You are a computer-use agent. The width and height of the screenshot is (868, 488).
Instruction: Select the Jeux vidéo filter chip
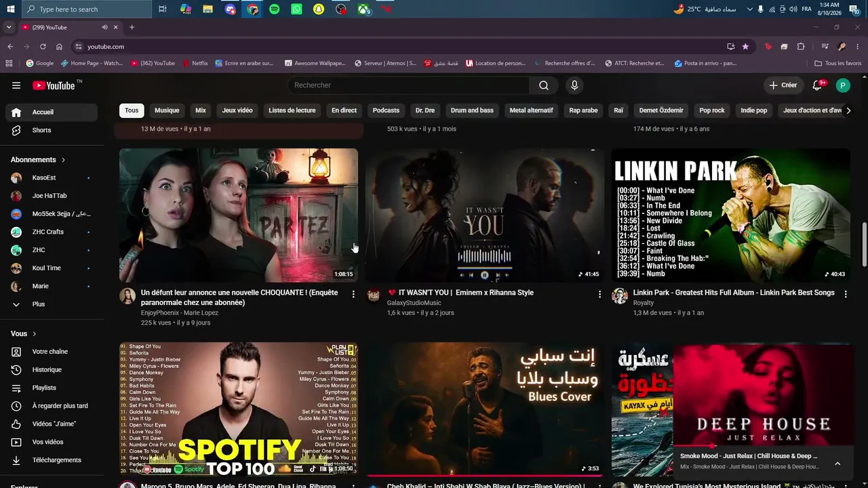click(237, 110)
